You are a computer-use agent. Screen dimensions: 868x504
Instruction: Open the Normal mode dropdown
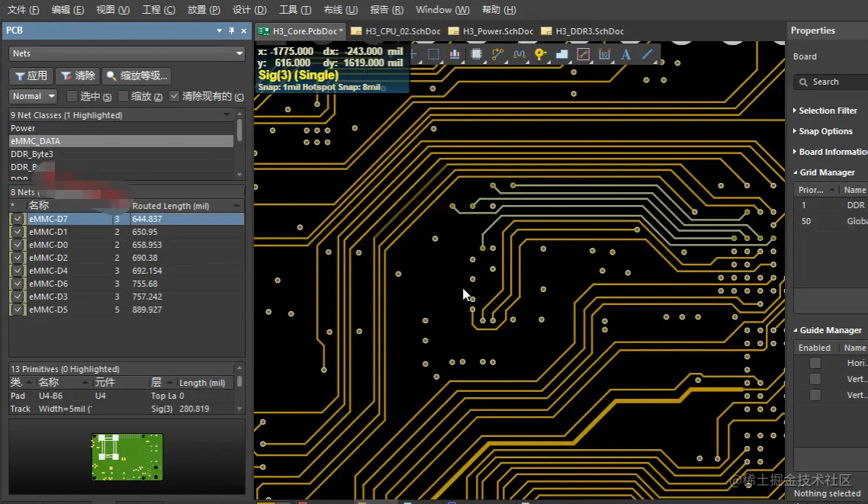(x=34, y=96)
